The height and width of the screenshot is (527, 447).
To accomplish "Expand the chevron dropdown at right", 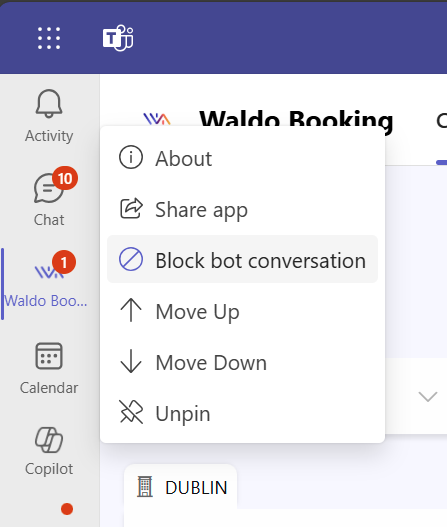I will [x=428, y=396].
